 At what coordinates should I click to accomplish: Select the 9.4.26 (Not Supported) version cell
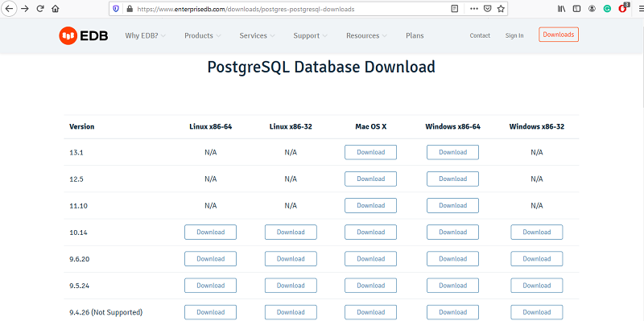106,312
